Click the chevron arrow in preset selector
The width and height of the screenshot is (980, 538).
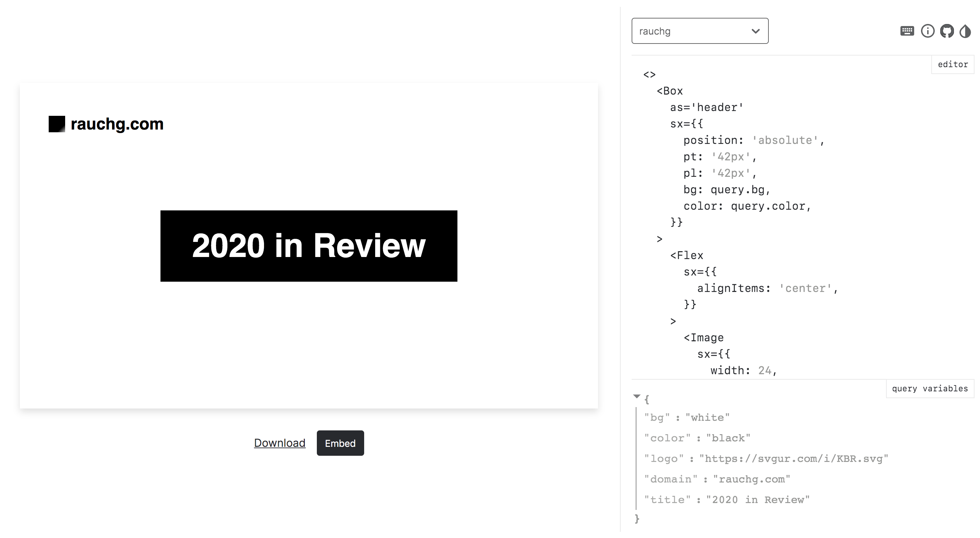pyautogui.click(x=755, y=31)
